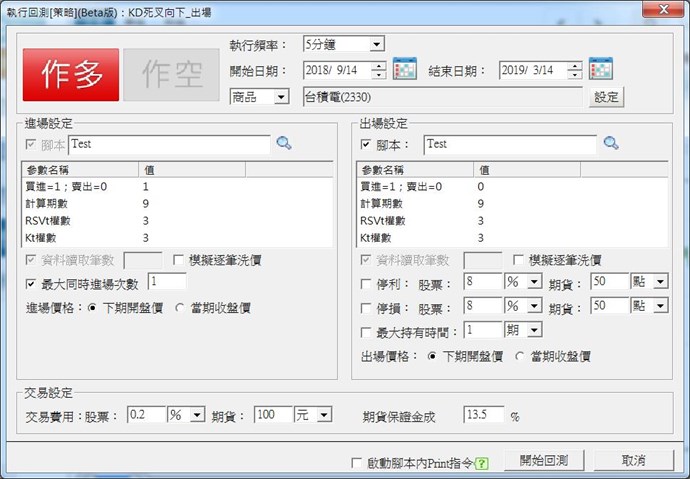Viewport: 690px width, 479px height.
Task: Click entry table 參數名稱 column header
Action: click(81, 170)
